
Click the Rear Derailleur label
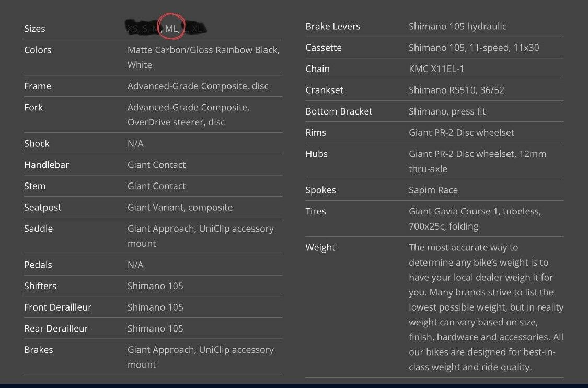pos(56,328)
